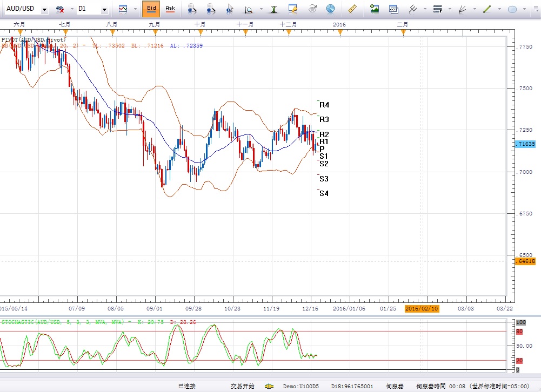Viewport: 541px width, 392px height.
Task: Click the .71635 current price tag
Action: click(525, 144)
